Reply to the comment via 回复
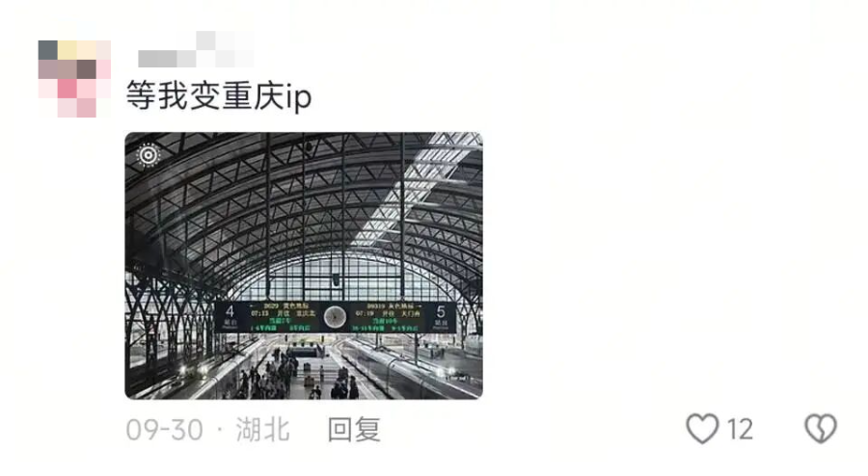Image resolution: width=868 pixels, height=476 pixels. tap(354, 430)
